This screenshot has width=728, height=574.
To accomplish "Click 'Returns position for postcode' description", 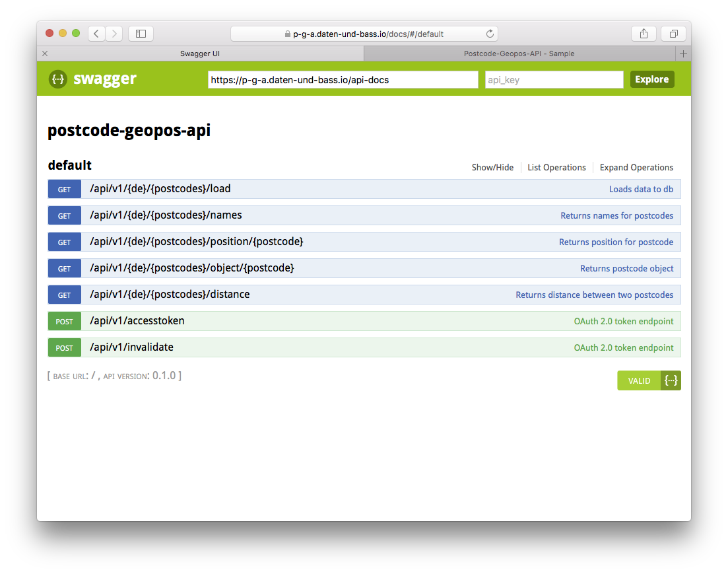I will point(616,242).
